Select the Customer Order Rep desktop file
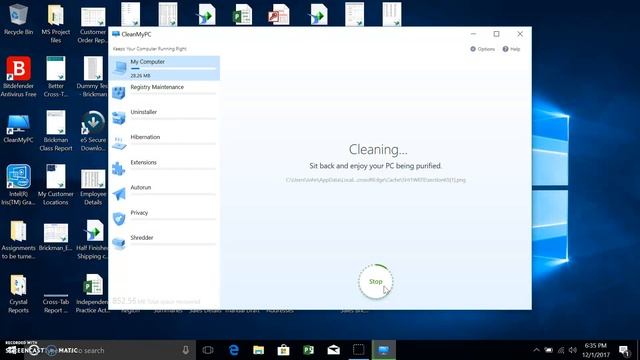The height and width of the screenshot is (360, 640). [93, 24]
